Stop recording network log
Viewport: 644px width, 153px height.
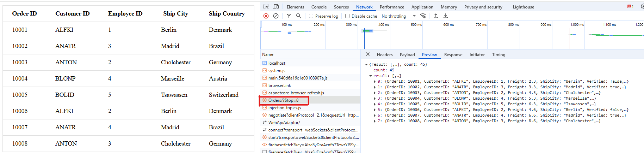click(x=266, y=16)
